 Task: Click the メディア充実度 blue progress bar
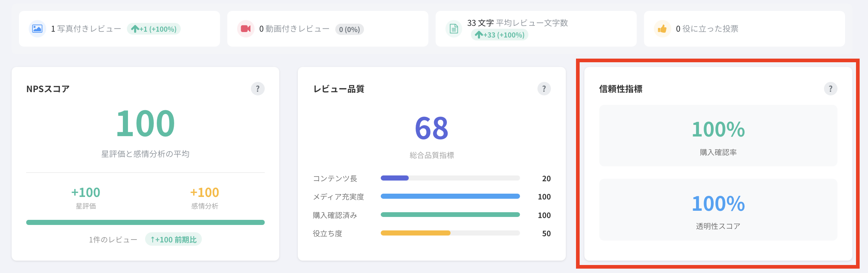coord(450,196)
